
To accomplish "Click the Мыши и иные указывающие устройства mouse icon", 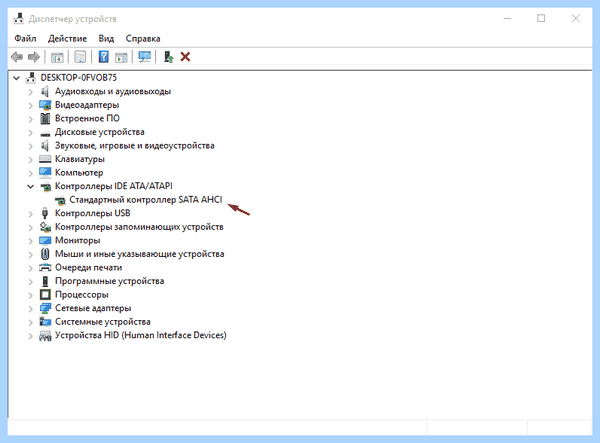I will [45, 254].
